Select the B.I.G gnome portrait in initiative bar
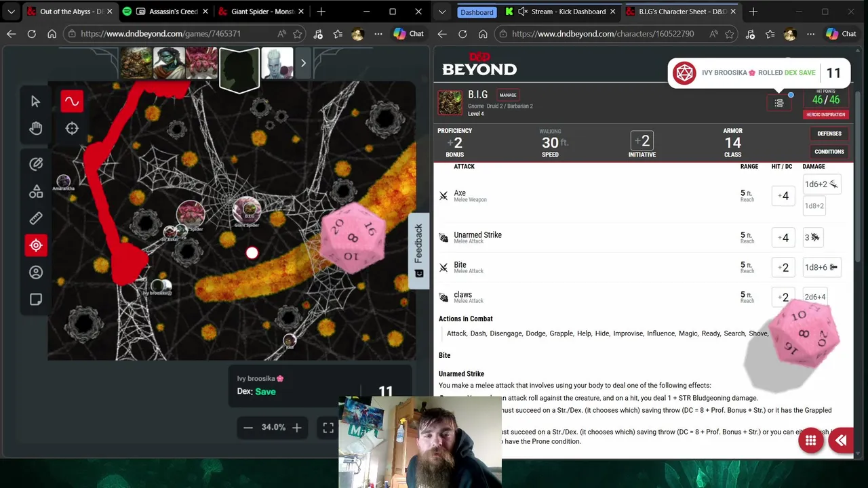Screen dimensions: 868x488 point(137,63)
